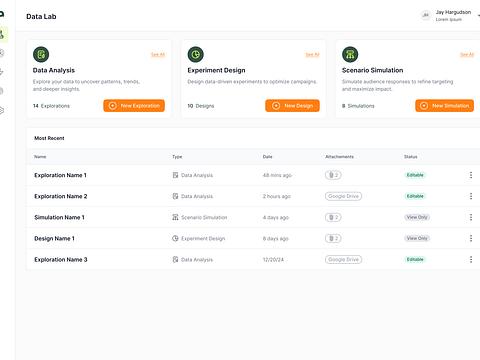Screen dimensions: 480x360
Task: Open the more options menu for Exploration Name 1
Action: click(471, 175)
